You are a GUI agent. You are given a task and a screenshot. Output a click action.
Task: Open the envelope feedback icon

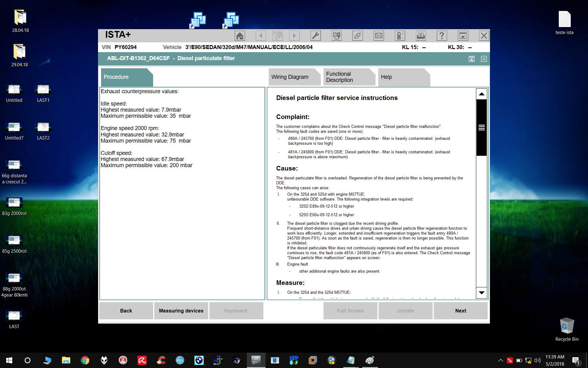[x=379, y=36]
